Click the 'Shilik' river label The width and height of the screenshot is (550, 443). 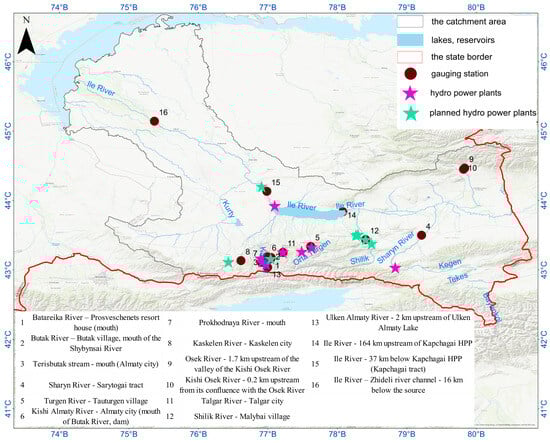pyautogui.click(x=360, y=260)
